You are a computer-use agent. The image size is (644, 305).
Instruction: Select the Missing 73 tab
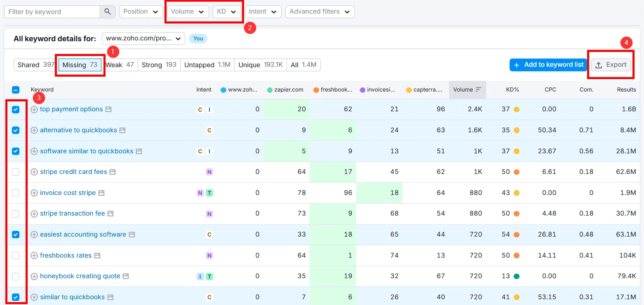[x=80, y=65]
